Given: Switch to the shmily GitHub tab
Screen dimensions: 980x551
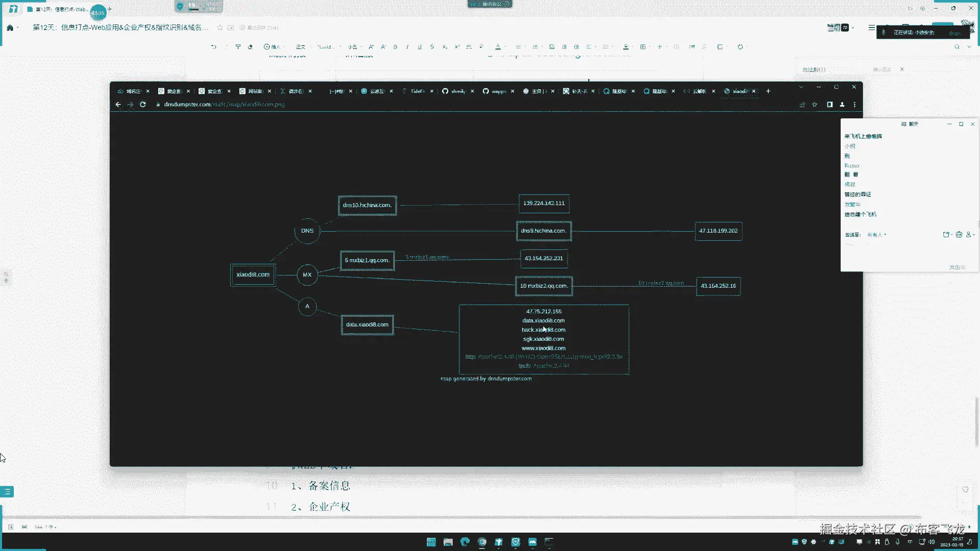Looking at the screenshot, I should tap(457, 91).
